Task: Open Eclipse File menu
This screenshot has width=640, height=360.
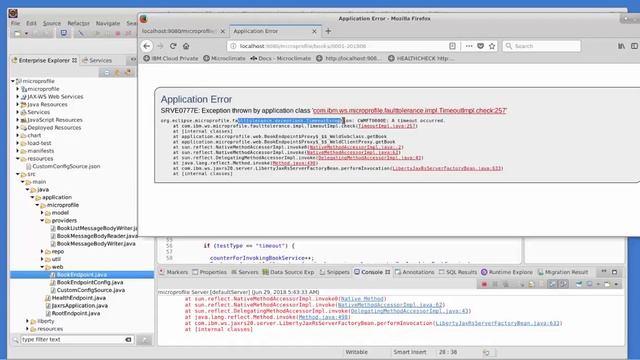Action: tap(16, 23)
